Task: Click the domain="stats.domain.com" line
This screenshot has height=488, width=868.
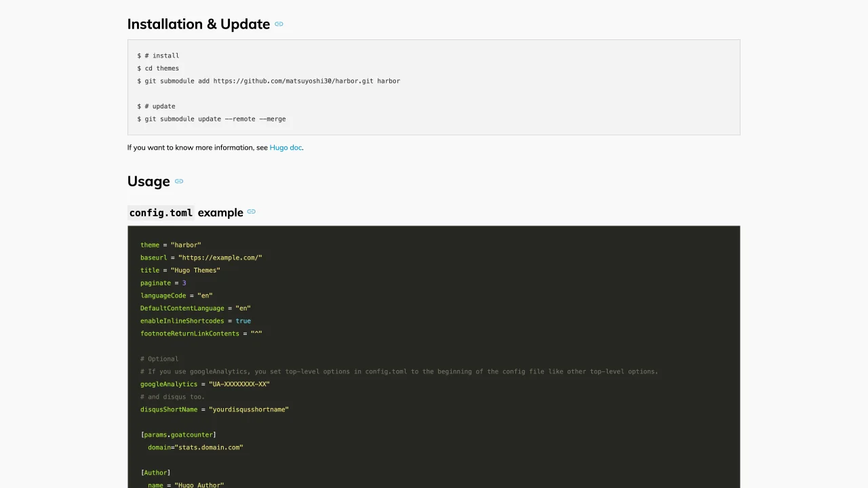Action: click(x=195, y=447)
